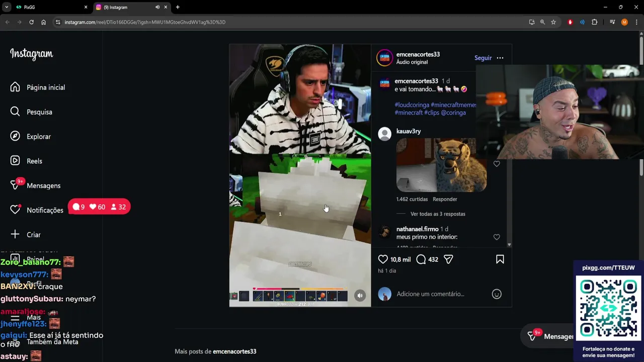Open the tab search dropdown arrow in Chrome
This screenshot has height=362, width=644.
coord(7,7)
